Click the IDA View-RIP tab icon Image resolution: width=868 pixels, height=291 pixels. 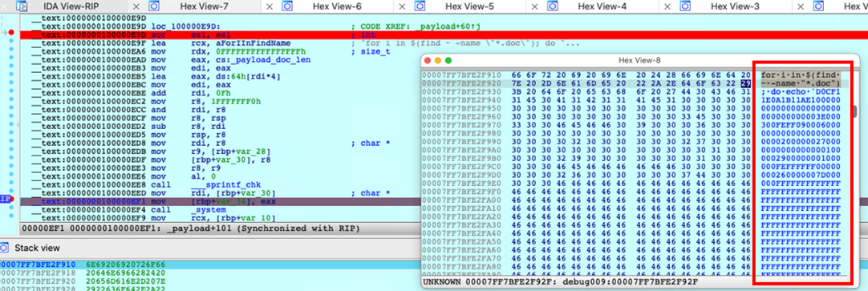click(22, 6)
